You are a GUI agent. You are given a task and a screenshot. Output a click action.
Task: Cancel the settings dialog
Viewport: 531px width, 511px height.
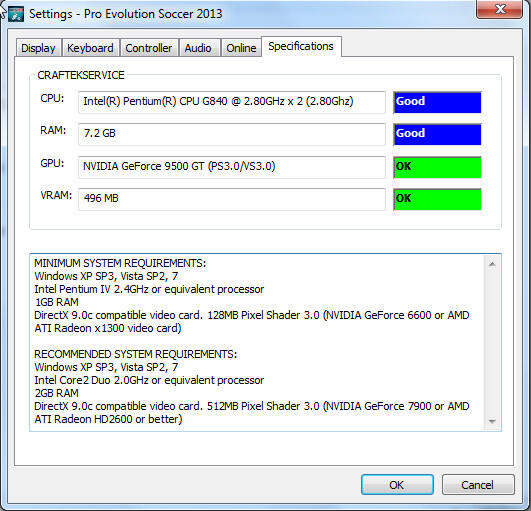pos(478,485)
